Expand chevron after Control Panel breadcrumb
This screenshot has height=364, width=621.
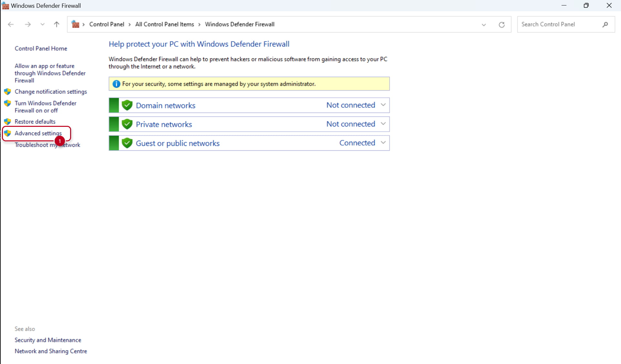[x=130, y=25]
